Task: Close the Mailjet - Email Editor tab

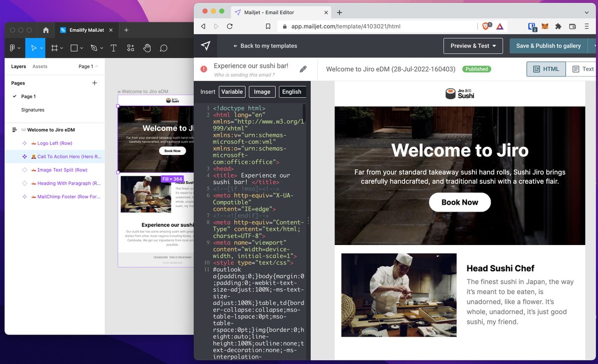Action: (x=326, y=12)
